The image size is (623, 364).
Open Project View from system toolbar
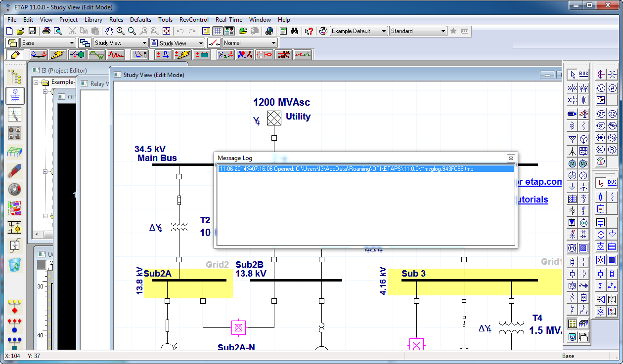[15, 77]
